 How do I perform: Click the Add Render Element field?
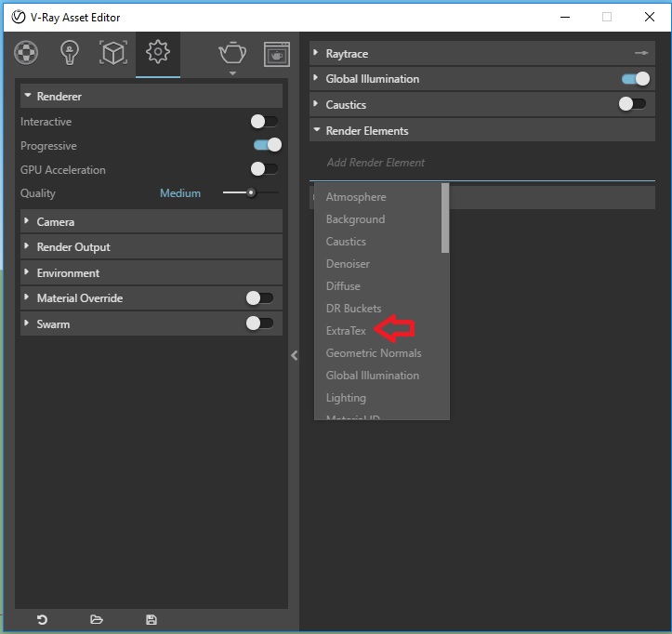click(482, 163)
